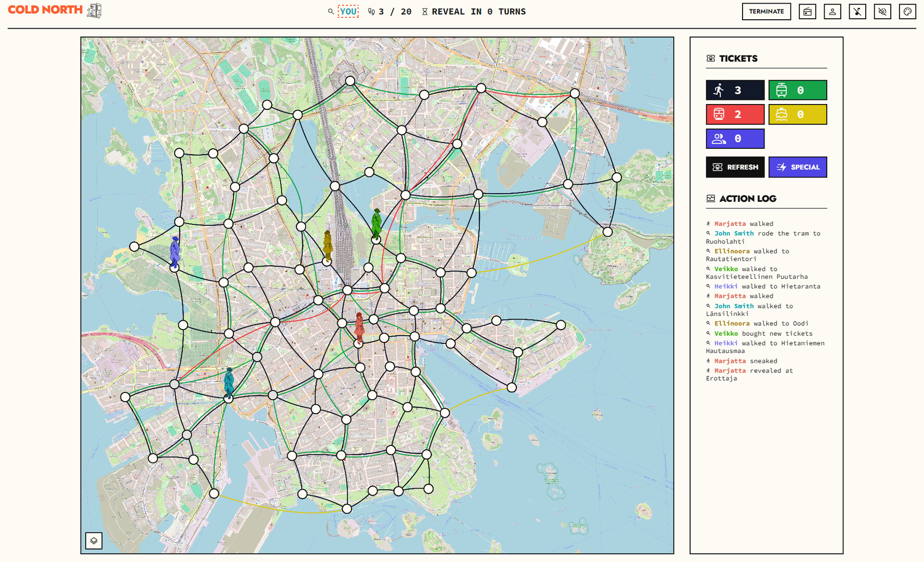Open the color palette theme icon
This screenshot has width=924, height=562.
907,11
